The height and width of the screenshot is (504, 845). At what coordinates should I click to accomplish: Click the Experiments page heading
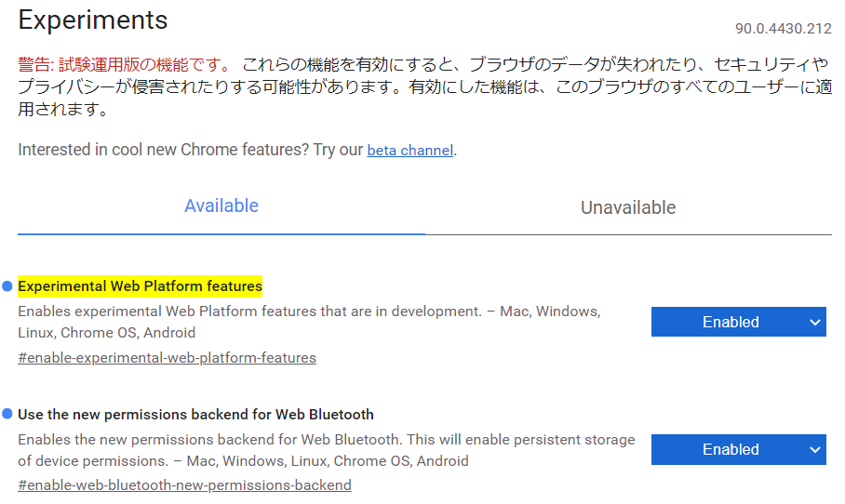click(x=93, y=20)
